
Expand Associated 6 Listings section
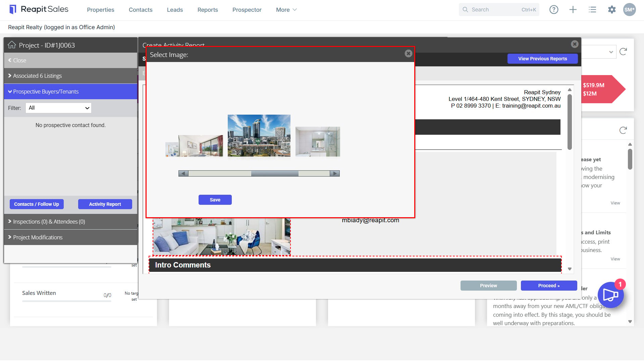point(70,76)
